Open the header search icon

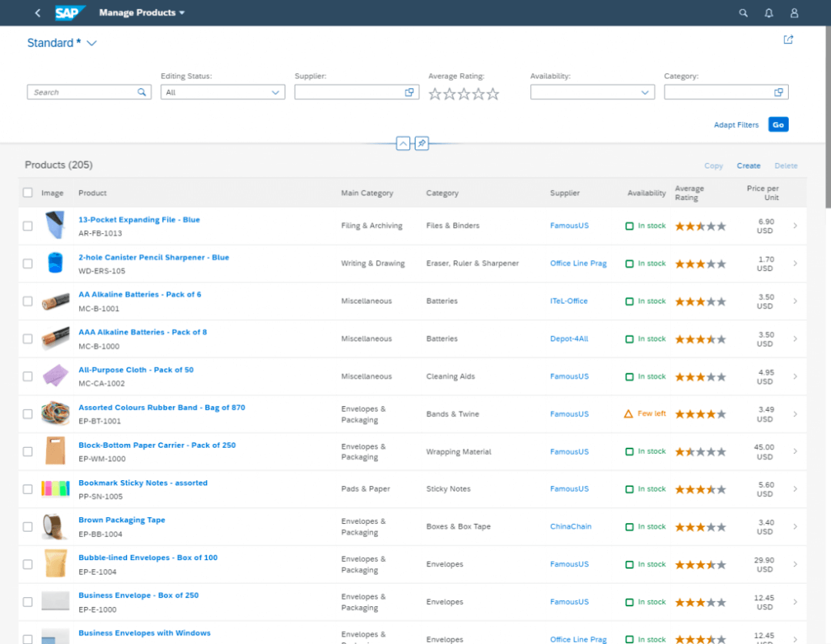[x=743, y=13]
